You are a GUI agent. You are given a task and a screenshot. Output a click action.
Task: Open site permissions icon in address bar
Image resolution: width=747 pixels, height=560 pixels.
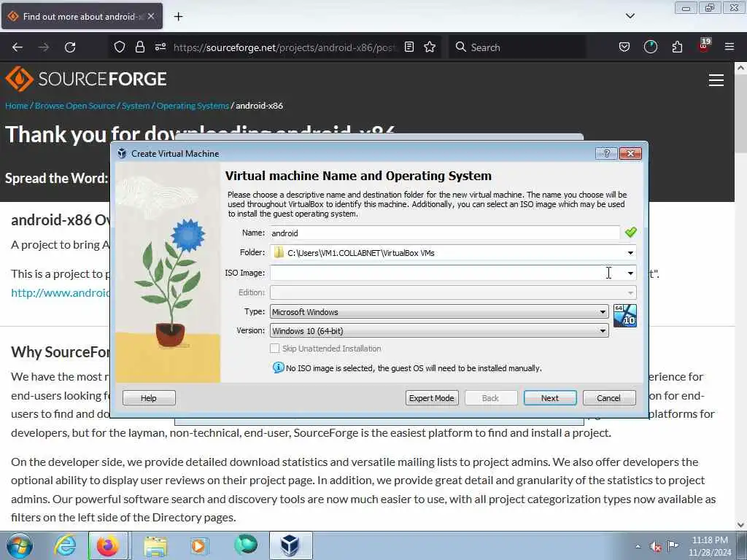[160, 47]
